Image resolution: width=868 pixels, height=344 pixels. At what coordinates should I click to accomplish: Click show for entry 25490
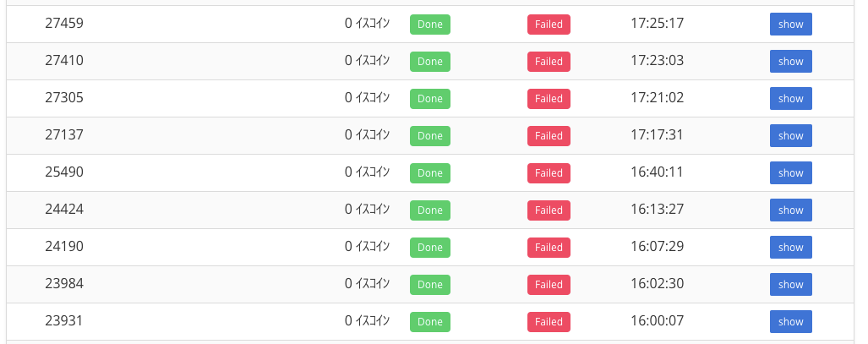pyautogui.click(x=790, y=172)
